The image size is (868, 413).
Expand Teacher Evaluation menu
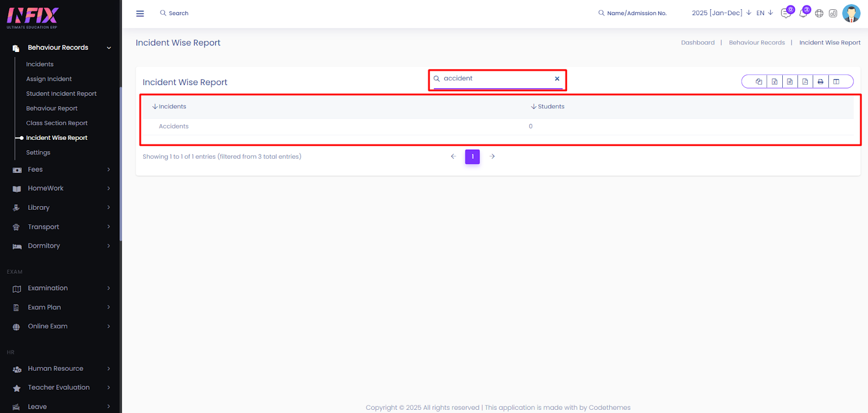point(108,388)
